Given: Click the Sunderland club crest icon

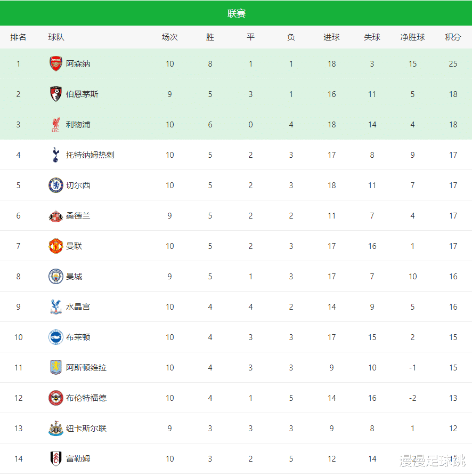Looking at the screenshot, I should point(56,216).
